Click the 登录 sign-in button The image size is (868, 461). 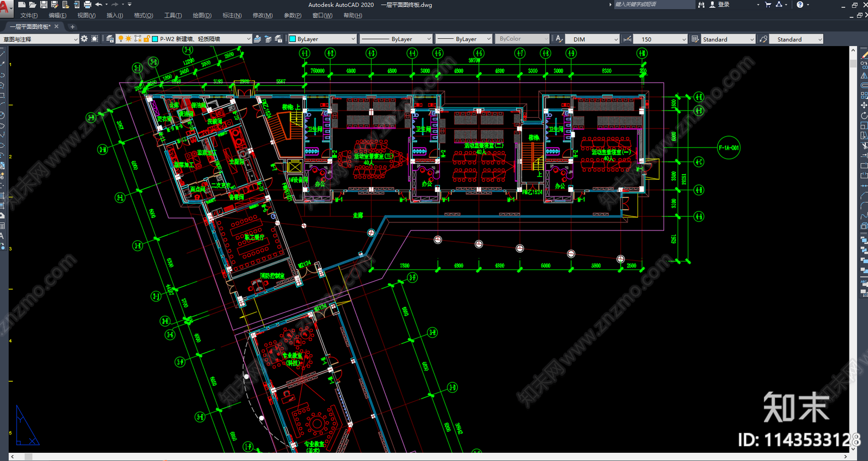[720, 4]
